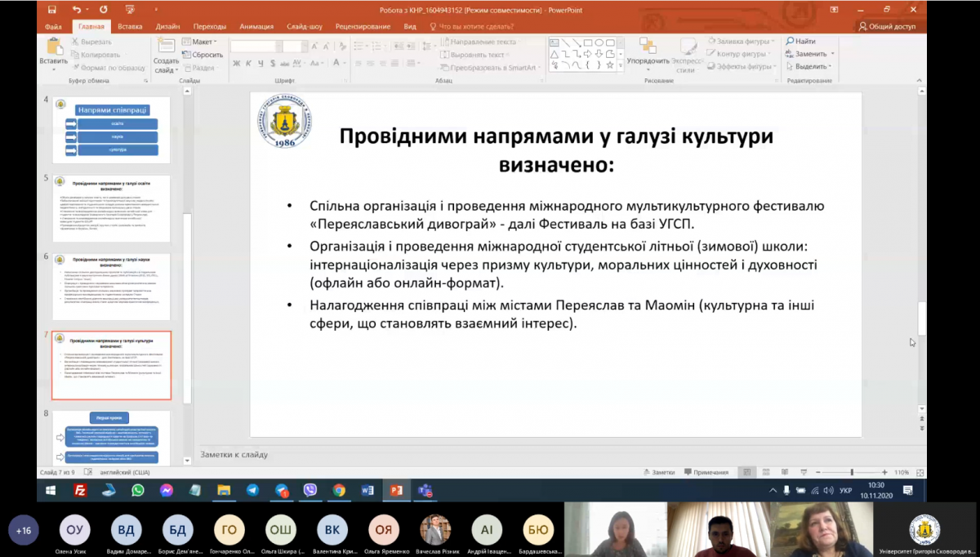Open the Файл menu
Viewport: 980px width, 557px height.
click(x=54, y=26)
